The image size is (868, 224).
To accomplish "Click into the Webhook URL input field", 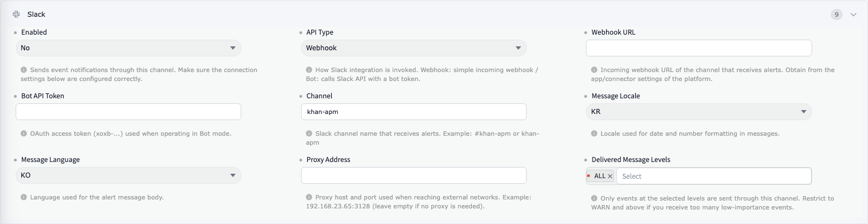I will pos(699,48).
